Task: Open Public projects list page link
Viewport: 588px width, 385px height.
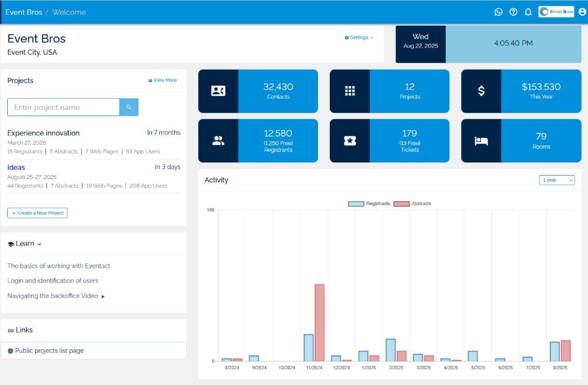Action: 49,351
